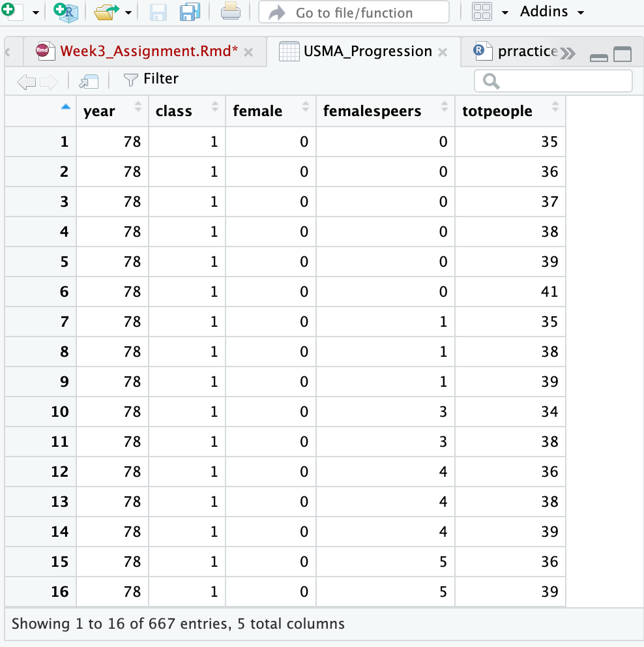
Task: Create a new R project icon
Action: [66, 12]
